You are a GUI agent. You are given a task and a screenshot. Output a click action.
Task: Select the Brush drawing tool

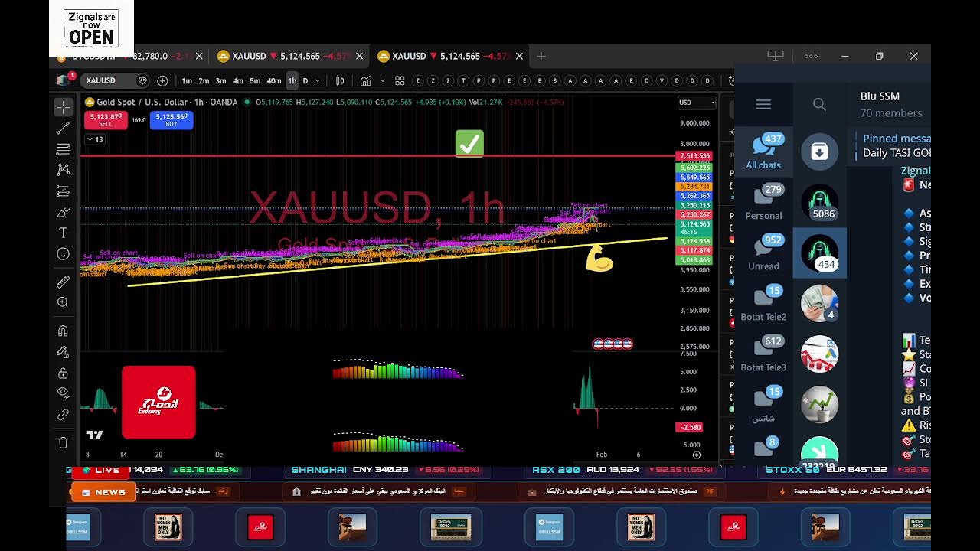(x=64, y=212)
